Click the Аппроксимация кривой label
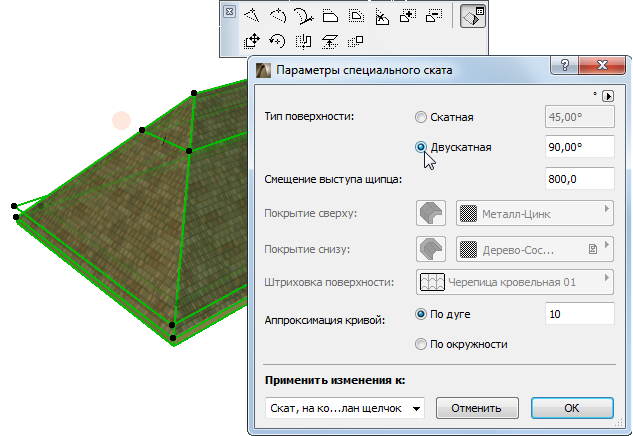Image resolution: width=633 pixels, height=436 pixels. [325, 321]
